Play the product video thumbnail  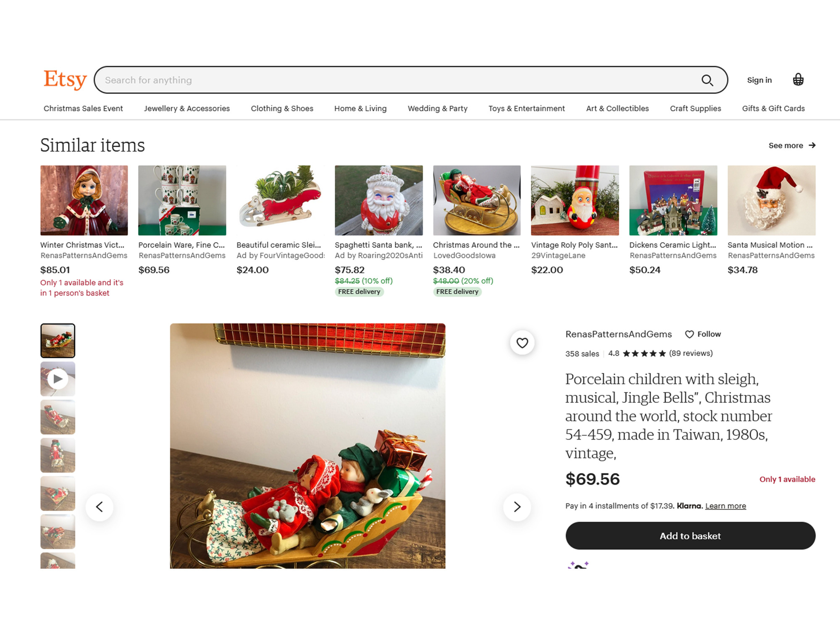pyautogui.click(x=58, y=379)
